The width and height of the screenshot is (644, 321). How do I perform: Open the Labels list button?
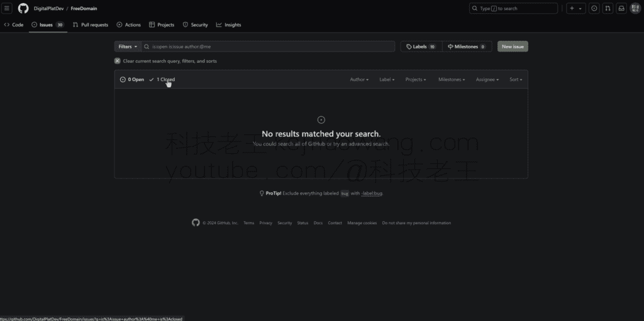click(421, 46)
